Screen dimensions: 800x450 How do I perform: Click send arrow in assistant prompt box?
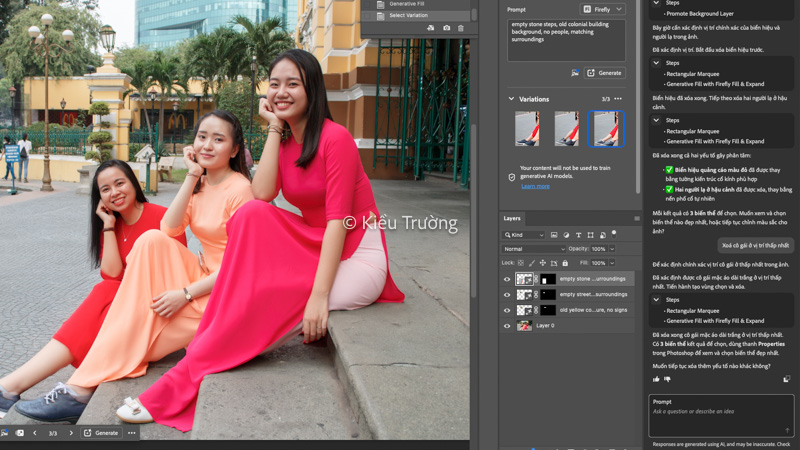pyautogui.click(x=787, y=430)
